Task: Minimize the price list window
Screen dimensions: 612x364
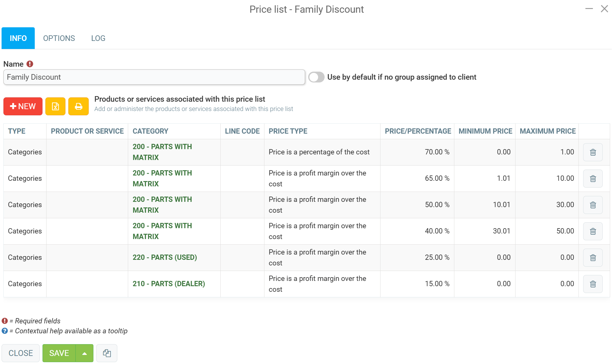Action: pyautogui.click(x=589, y=9)
